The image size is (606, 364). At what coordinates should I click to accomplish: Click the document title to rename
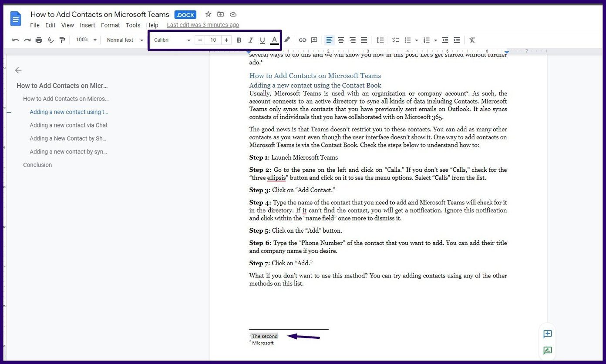pos(100,14)
